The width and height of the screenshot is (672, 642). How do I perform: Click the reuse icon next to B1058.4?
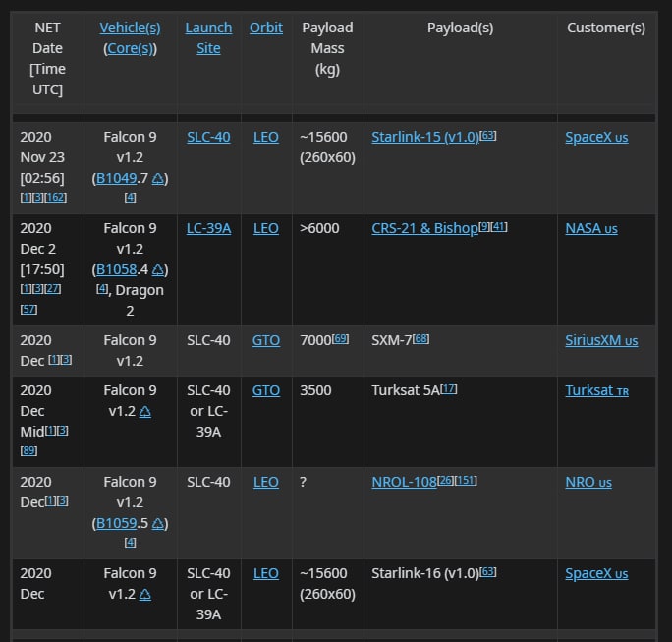tap(158, 269)
